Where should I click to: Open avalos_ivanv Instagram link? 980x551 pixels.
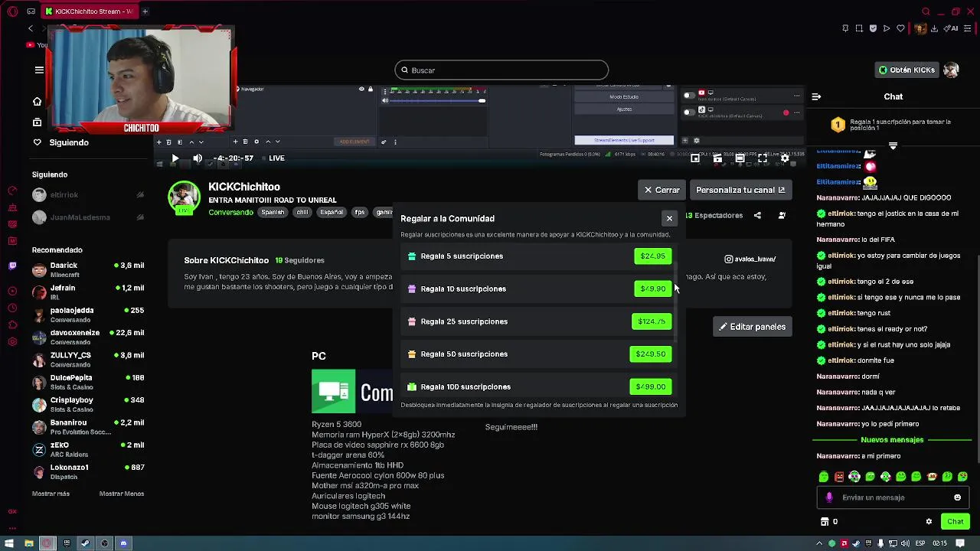(x=750, y=259)
